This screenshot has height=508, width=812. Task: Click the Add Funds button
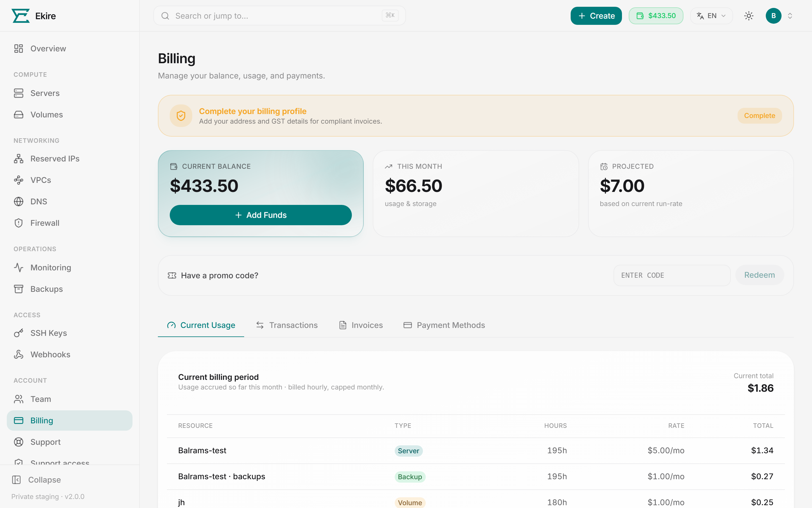261,215
